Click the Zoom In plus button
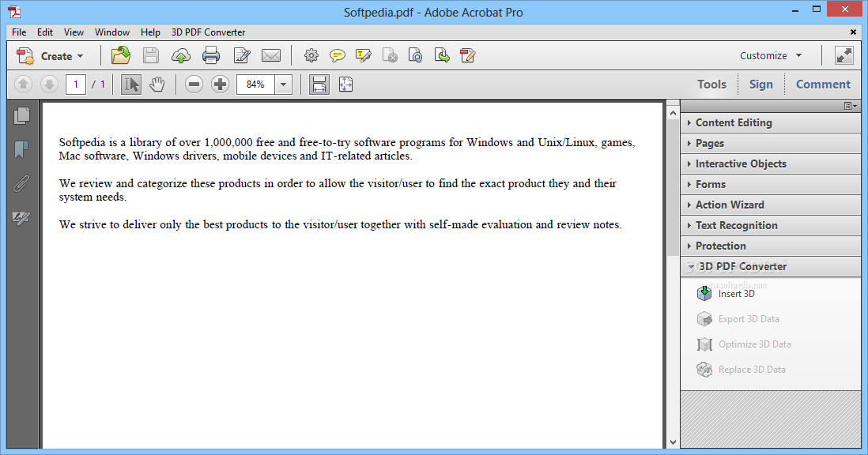The width and height of the screenshot is (868, 455). (221, 84)
